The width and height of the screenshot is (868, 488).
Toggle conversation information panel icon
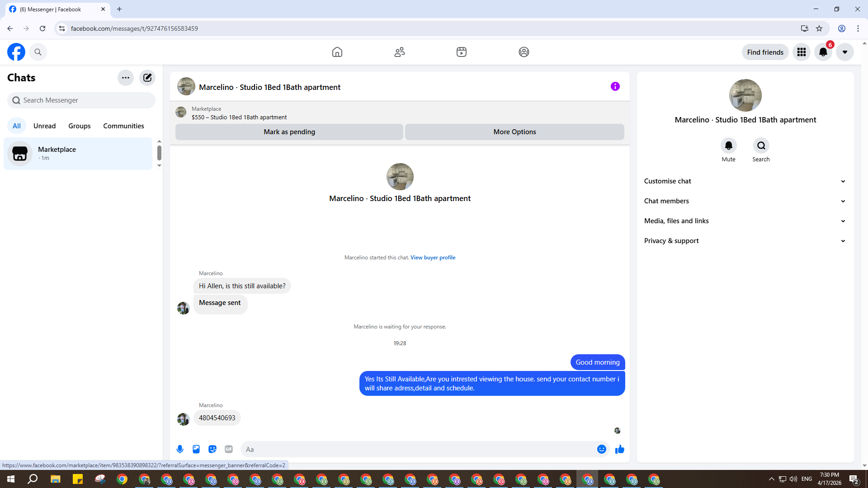point(615,86)
